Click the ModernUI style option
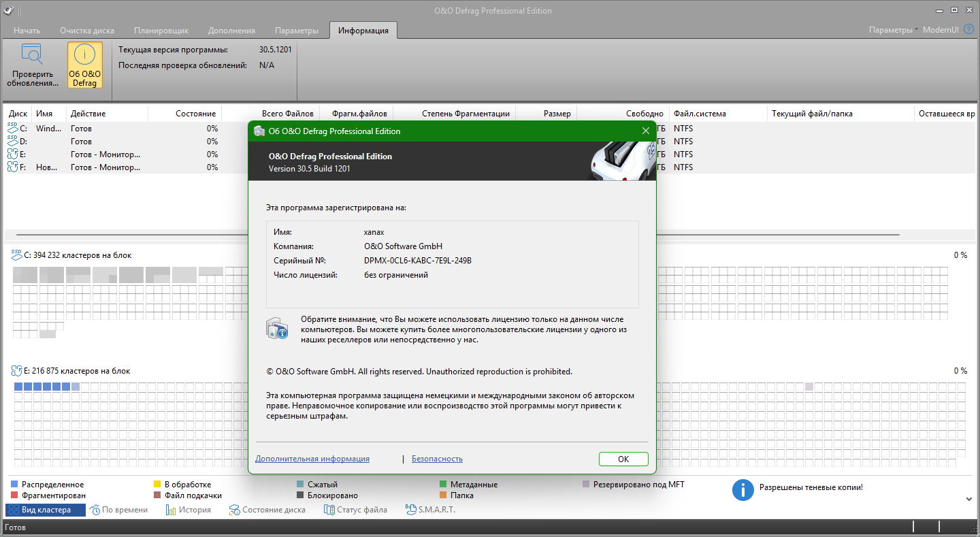The image size is (980, 537). tap(941, 30)
